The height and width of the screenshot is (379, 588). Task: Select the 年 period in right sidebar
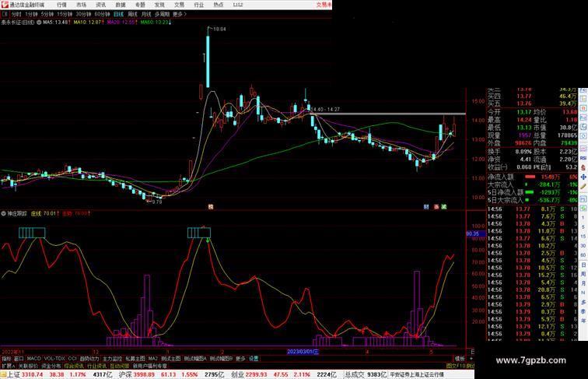click(x=583, y=321)
